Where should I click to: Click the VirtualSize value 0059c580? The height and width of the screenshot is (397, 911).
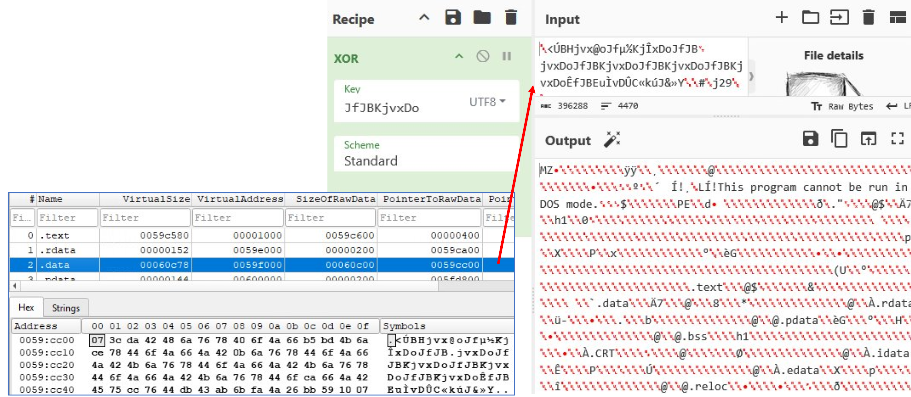click(x=165, y=236)
